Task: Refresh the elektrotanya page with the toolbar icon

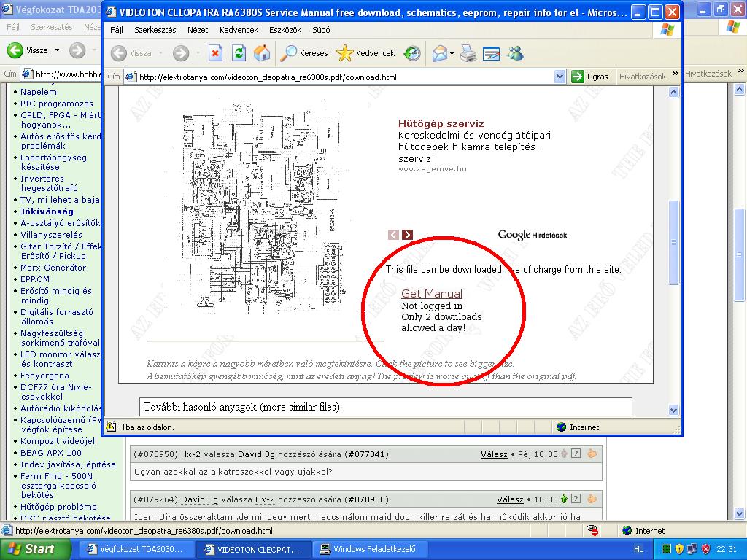Action: pos(239,53)
